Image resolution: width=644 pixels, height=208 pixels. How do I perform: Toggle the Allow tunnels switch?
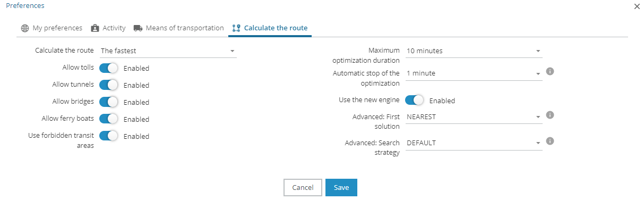tap(108, 85)
